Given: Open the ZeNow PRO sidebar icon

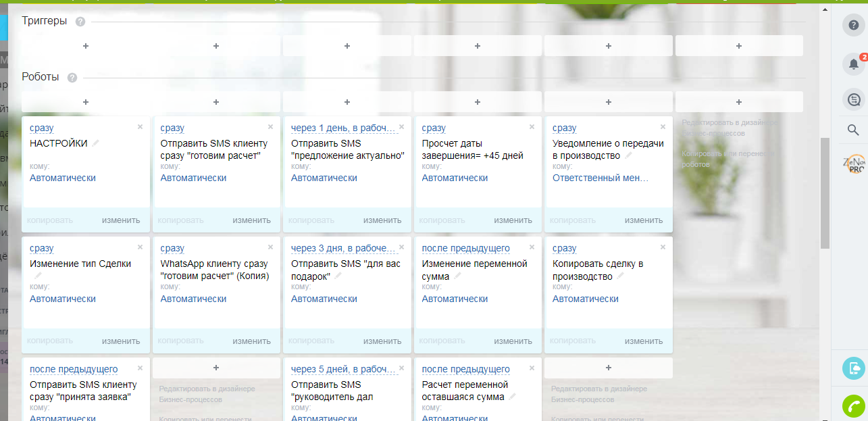Looking at the screenshot, I should click(854, 165).
